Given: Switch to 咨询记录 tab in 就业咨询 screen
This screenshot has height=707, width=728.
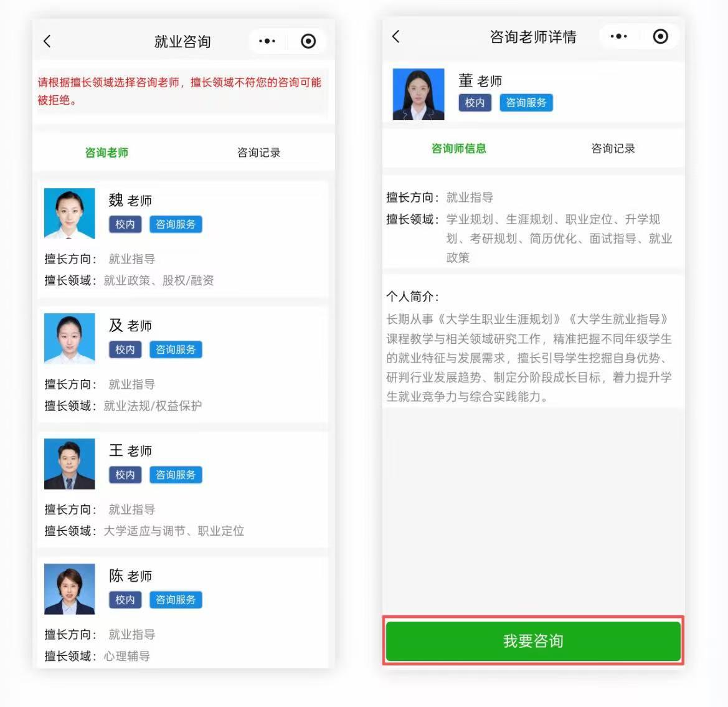Looking at the screenshot, I should pyautogui.click(x=258, y=153).
